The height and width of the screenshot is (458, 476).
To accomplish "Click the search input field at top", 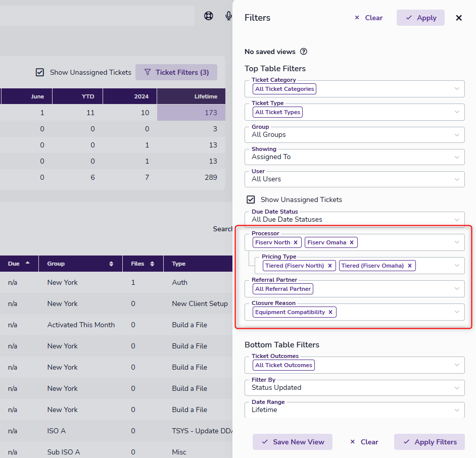I will click(x=97, y=16).
